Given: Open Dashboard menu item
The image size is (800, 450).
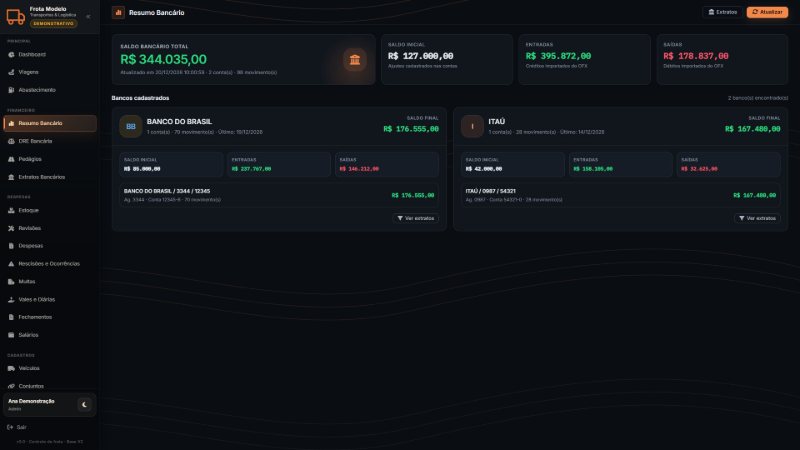Looking at the screenshot, I should tap(49, 55).
